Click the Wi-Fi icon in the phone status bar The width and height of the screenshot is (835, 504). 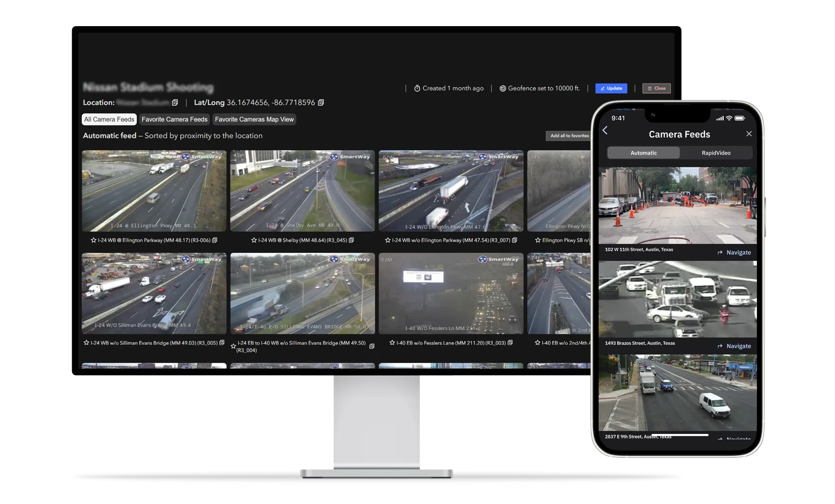(729, 118)
